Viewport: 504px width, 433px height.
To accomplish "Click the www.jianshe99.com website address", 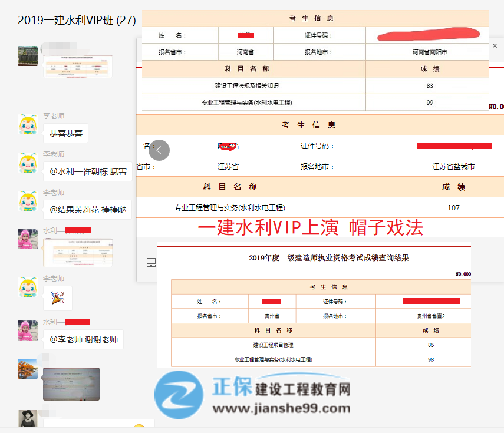I will [x=282, y=408].
